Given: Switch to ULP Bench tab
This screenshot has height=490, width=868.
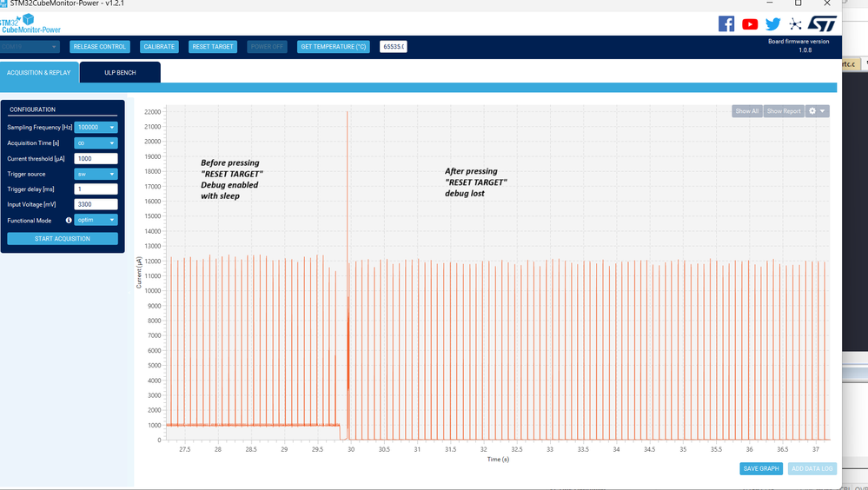Looking at the screenshot, I should point(120,72).
